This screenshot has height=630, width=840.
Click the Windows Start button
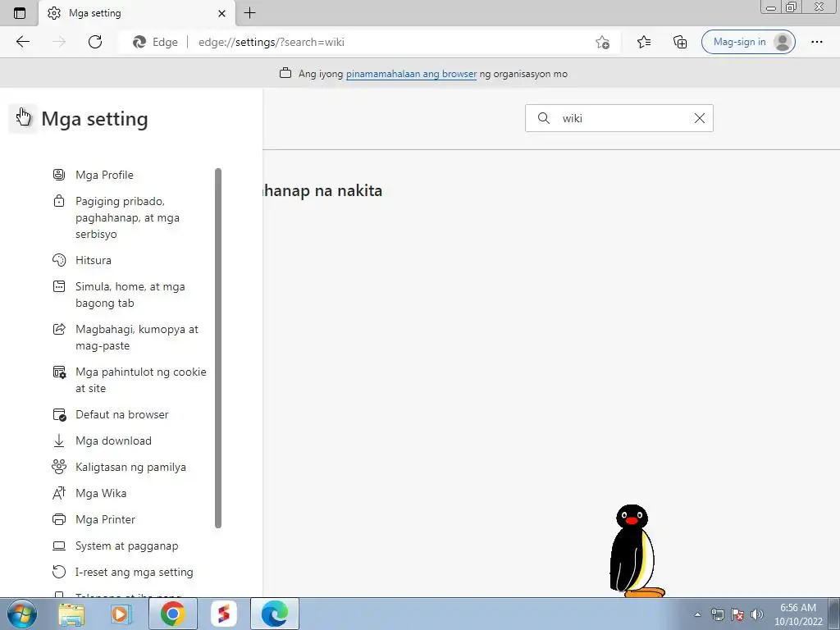pos(21,614)
